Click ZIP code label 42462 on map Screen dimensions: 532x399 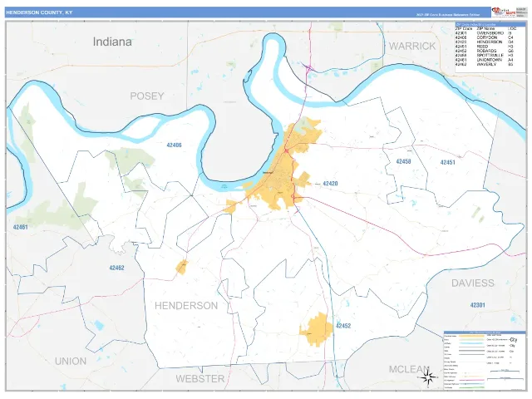(x=116, y=268)
